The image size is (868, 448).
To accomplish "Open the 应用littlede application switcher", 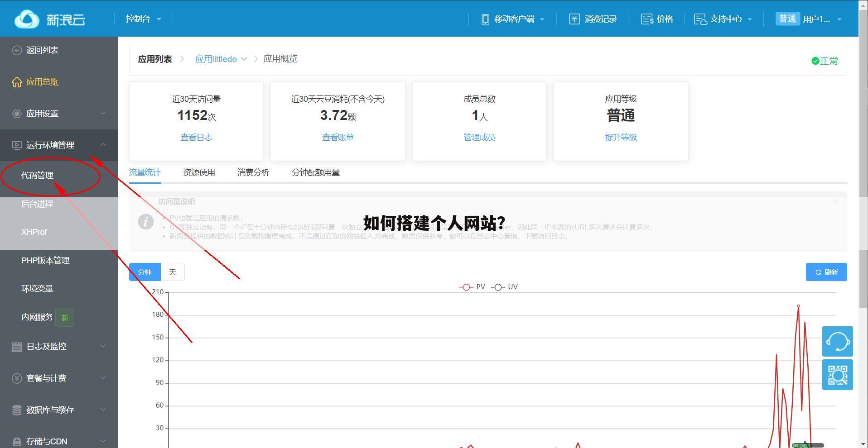I will [221, 59].
